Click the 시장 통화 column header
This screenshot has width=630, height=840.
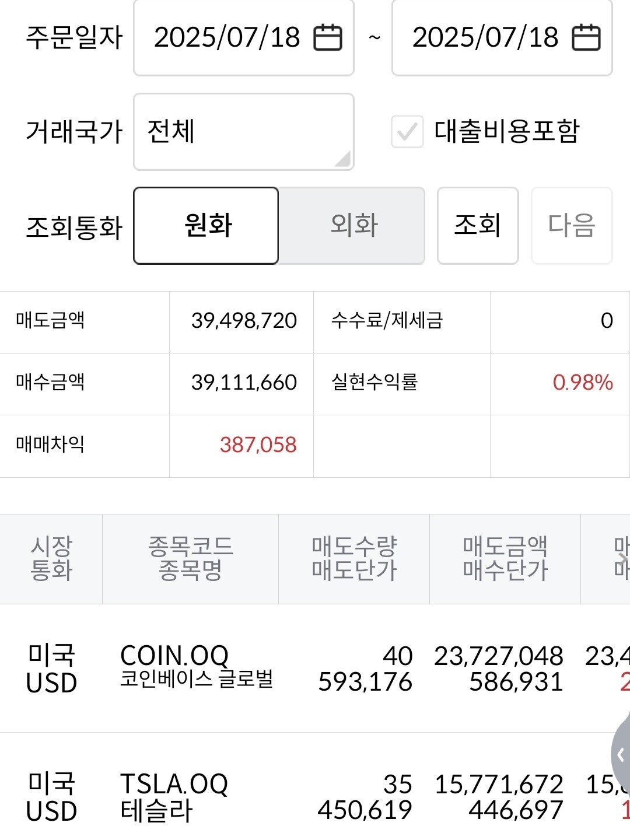pos(51,559)
